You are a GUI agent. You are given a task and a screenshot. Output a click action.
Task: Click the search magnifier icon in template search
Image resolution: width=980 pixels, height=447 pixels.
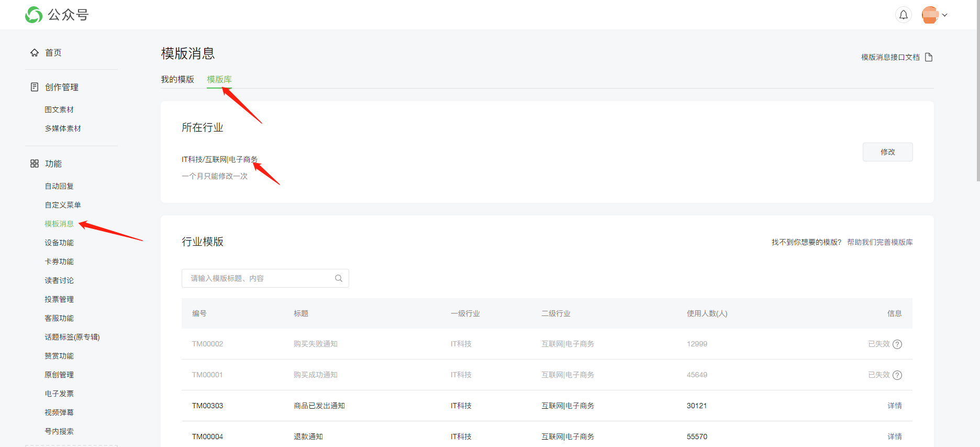[339, 278]
